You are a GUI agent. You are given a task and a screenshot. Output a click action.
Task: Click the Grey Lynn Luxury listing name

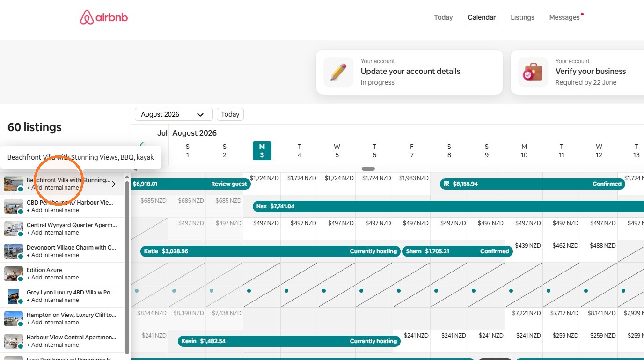pyautogui.click(x=71, y=293)
